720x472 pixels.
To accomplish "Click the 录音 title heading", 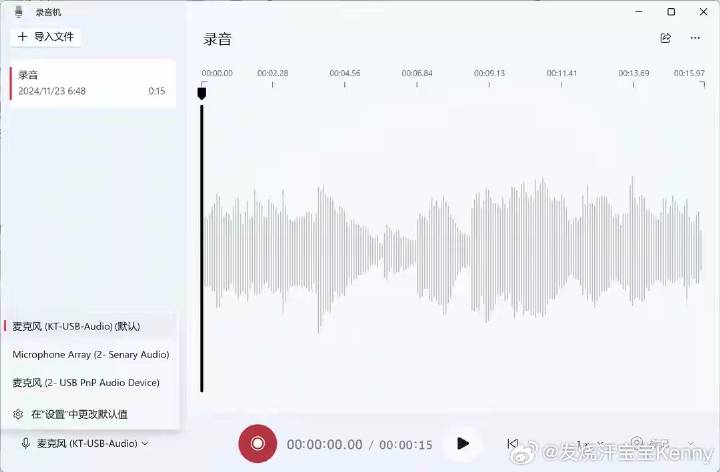I will point(217,39).
